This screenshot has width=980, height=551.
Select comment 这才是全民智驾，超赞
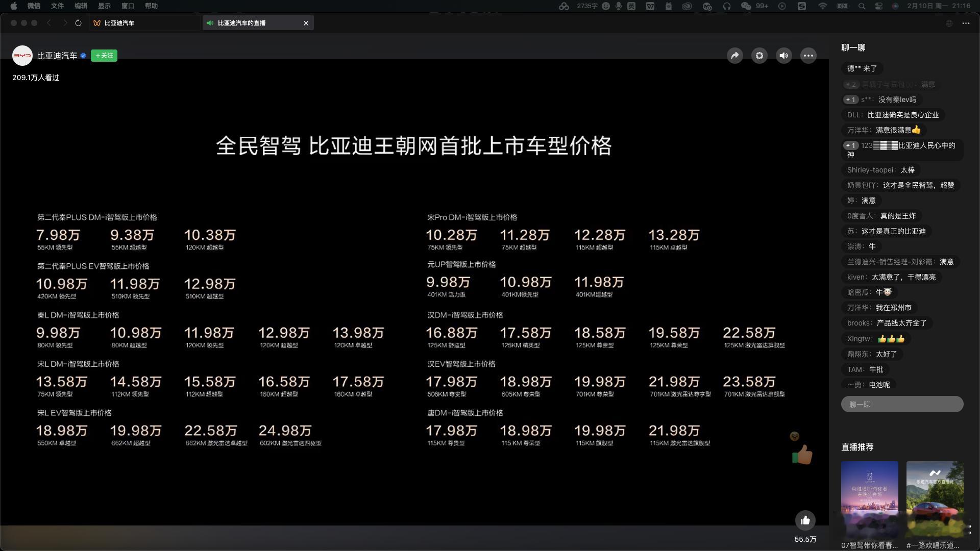900,185
